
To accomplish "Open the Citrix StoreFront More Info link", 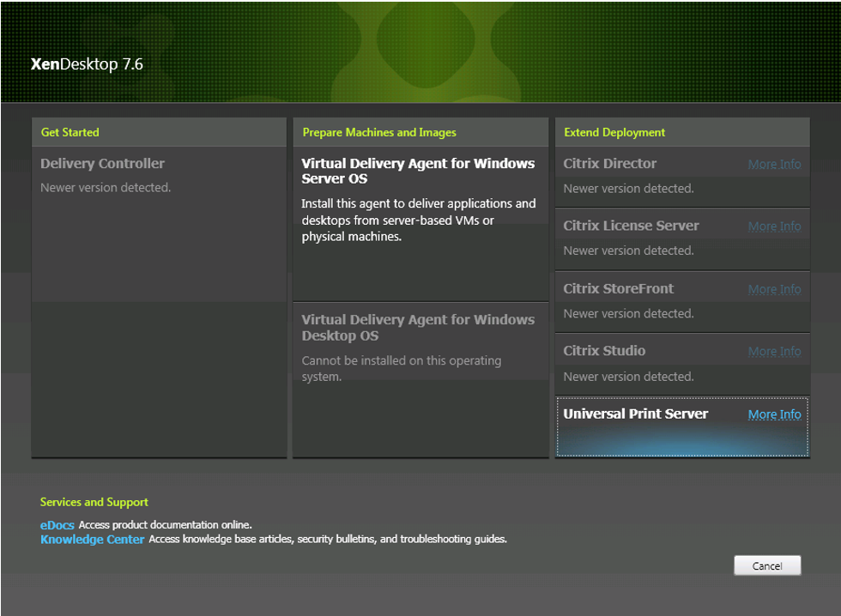I will [774, 289].
